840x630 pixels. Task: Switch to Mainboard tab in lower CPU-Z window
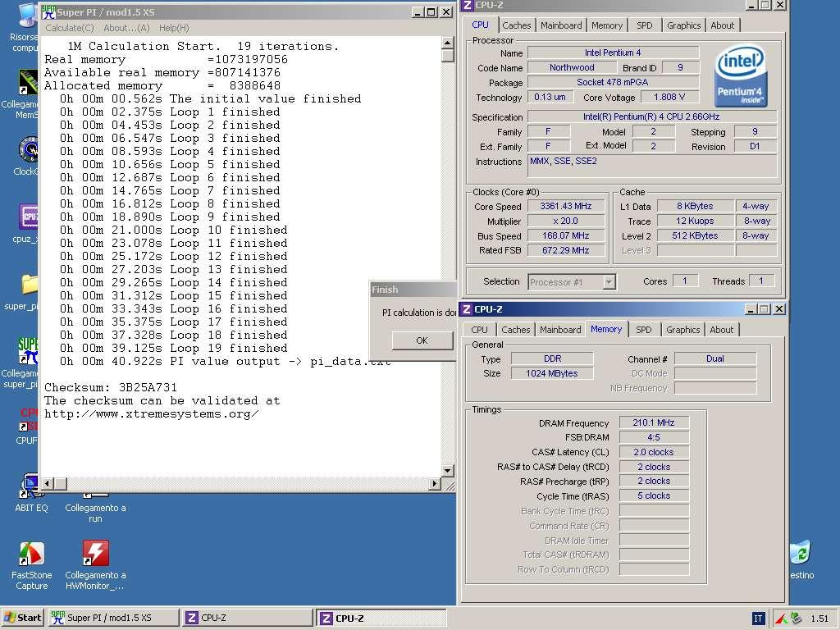[x=560, y=330]
